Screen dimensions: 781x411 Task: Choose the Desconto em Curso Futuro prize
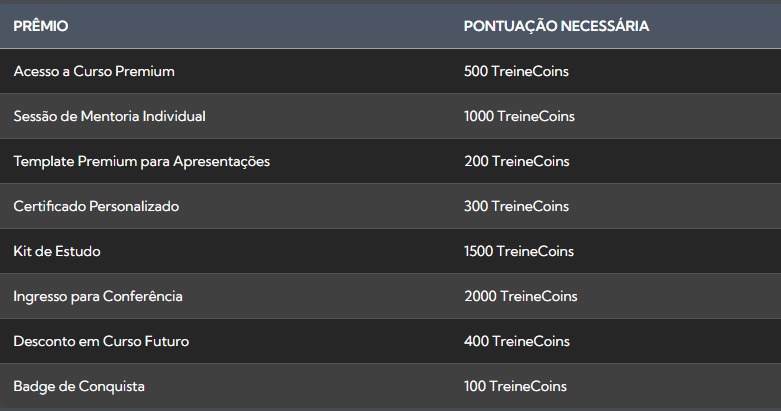pyautogui.click(x=101, y=341)
